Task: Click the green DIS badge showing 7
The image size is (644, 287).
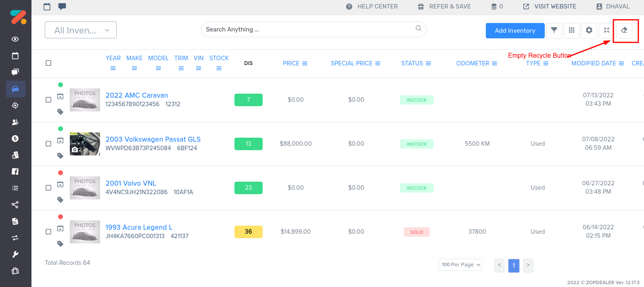Action: click(249, 100)
